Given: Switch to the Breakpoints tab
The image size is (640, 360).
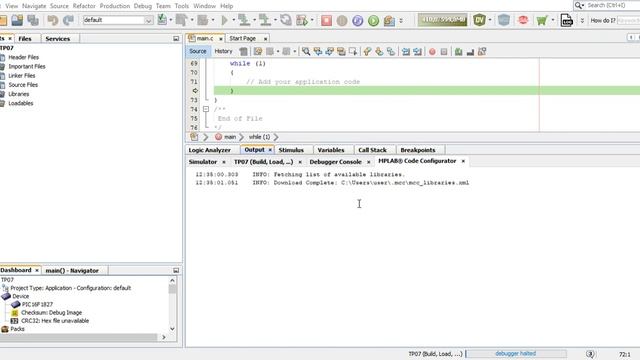Looking at the screenshot, I should (418, 150).
